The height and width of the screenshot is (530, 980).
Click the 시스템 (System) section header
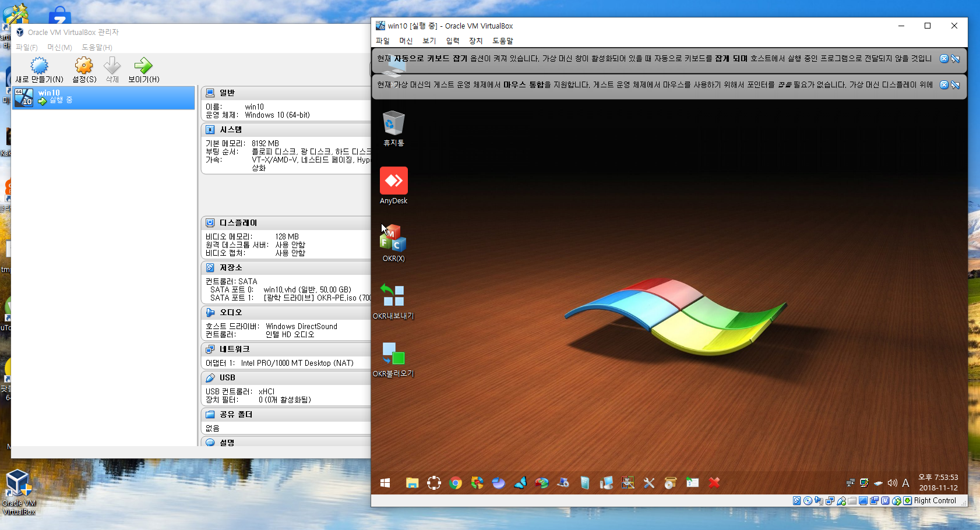287,130
